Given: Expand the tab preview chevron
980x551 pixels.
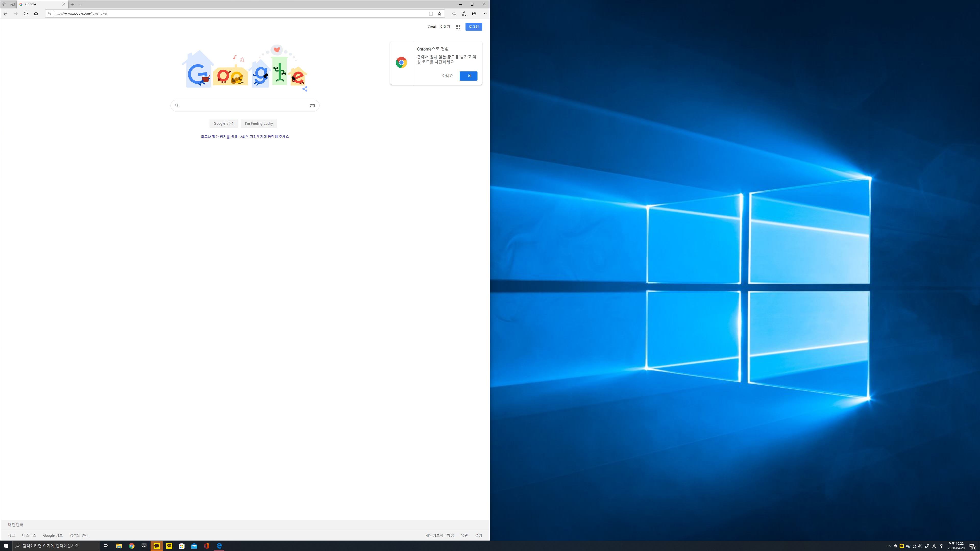Looking at the screenshot, I should pos(81,5).
